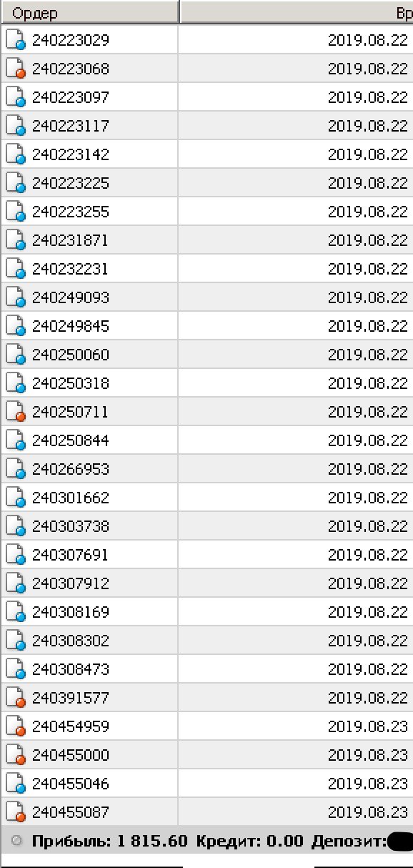Select order number 240249093

click(71, 297)
